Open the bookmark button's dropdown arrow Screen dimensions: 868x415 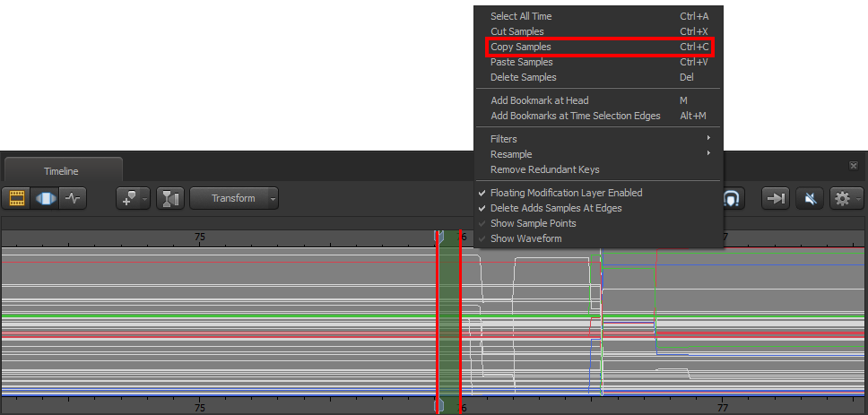coord(145,199)
